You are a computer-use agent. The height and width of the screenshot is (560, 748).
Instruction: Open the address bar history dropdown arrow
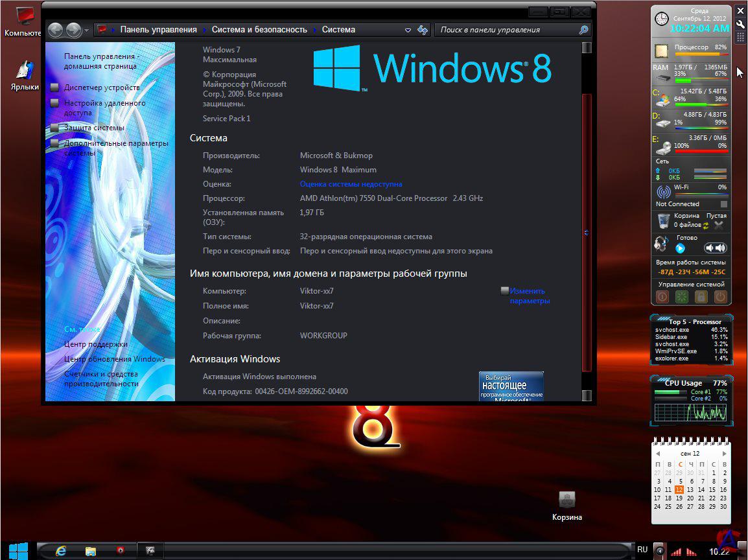pos(408,30)
